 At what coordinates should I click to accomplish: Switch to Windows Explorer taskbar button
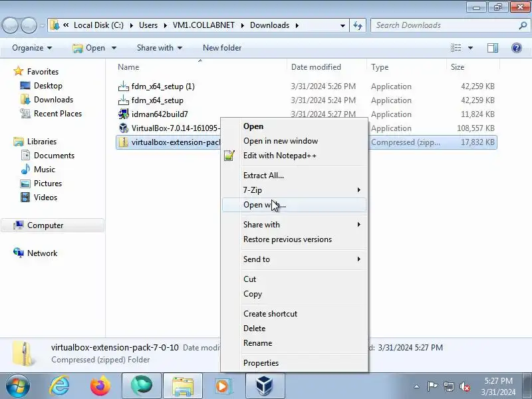click(182, 386)
